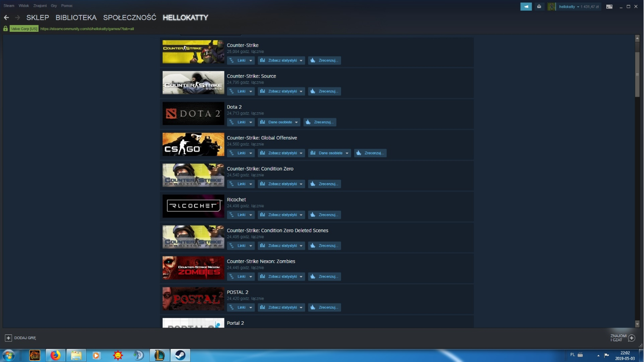
Task: Expand Zobacz statystyki dropdown for POSTAL 2
Action: coord(281,307)
